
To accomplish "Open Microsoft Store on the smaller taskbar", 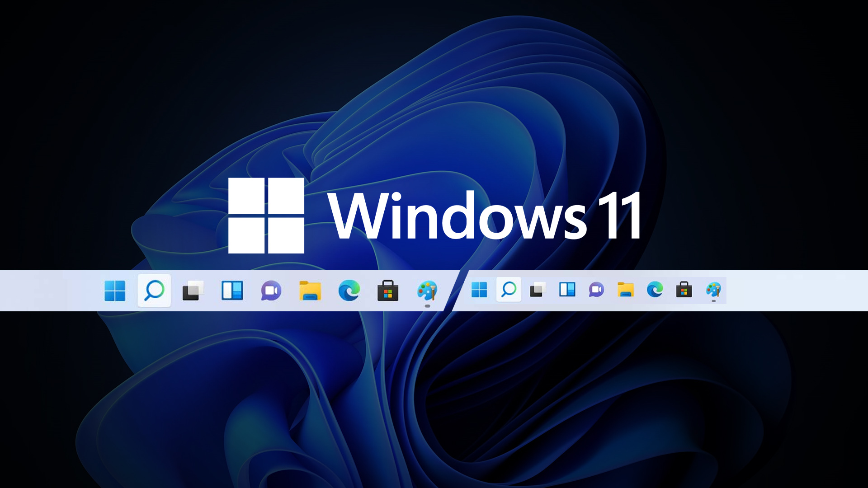I will pyautogui.click(x=684, y=289).
